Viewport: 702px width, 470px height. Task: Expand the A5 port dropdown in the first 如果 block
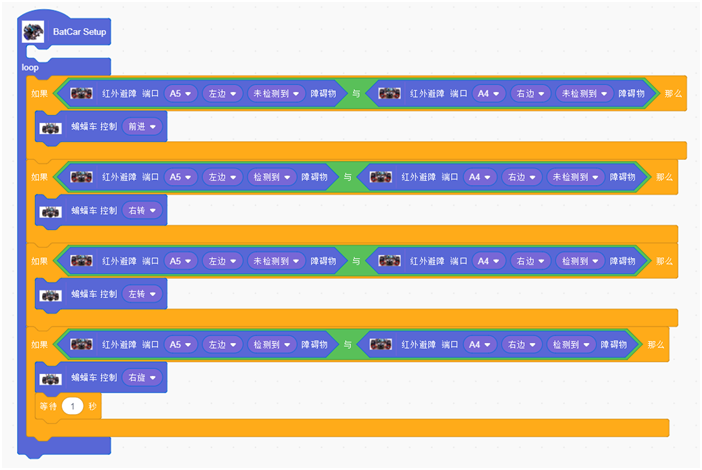click(x=181, y=93)
